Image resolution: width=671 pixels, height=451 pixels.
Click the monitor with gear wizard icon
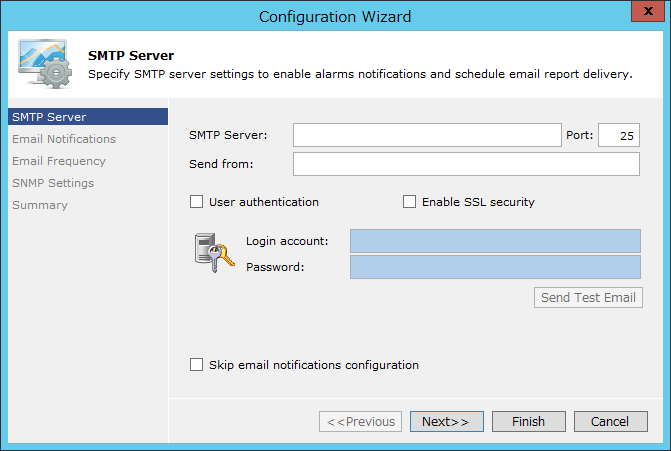click(45, 64)
